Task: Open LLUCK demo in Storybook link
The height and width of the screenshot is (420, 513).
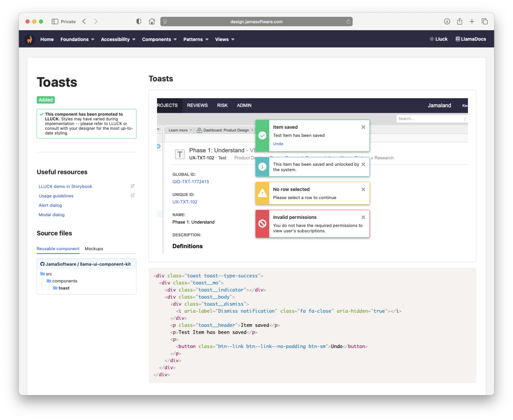Action: (x=65, y=186)
